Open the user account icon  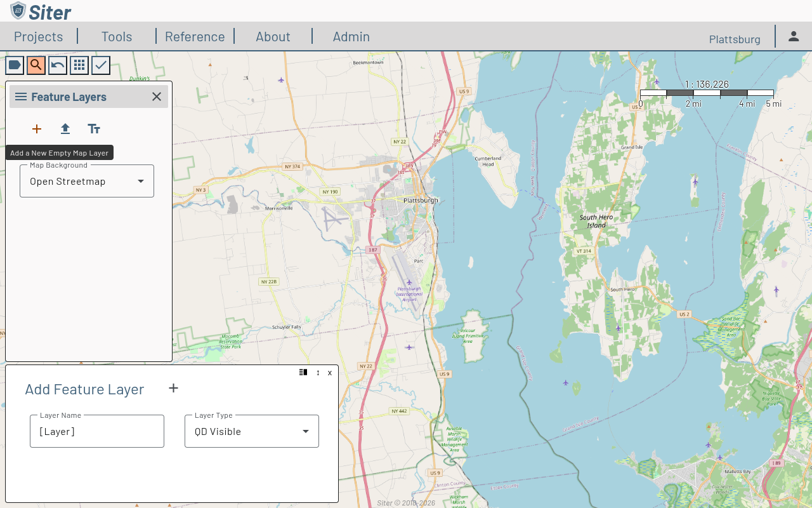[x=794, y=36]
